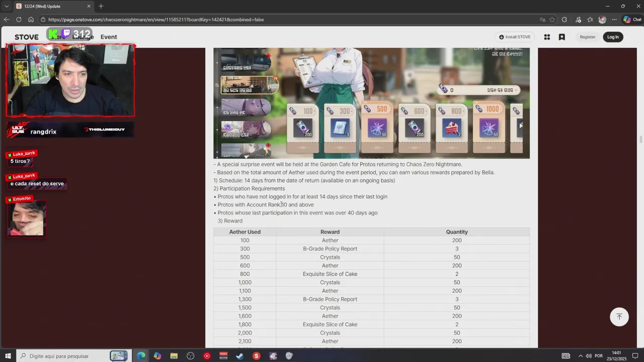Add page to favorites with star icon
This screenshot has width=644, height=362.
[552, 20]
